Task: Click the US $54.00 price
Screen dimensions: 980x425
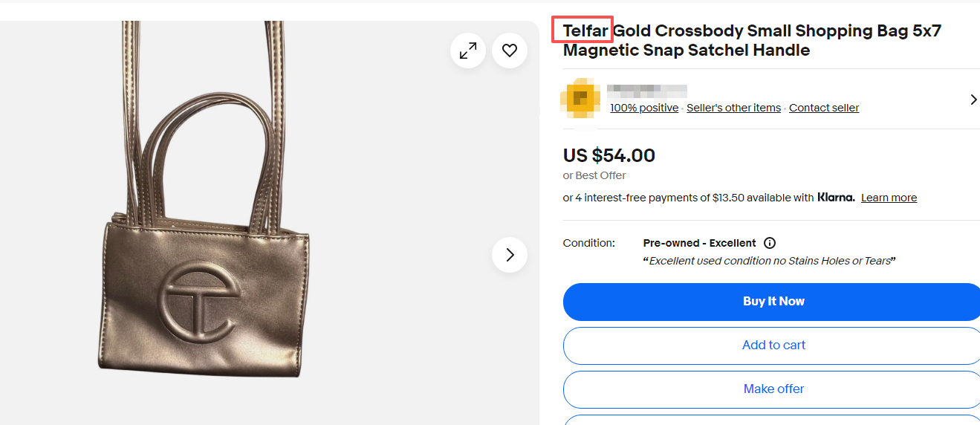Action: (609, 155)
